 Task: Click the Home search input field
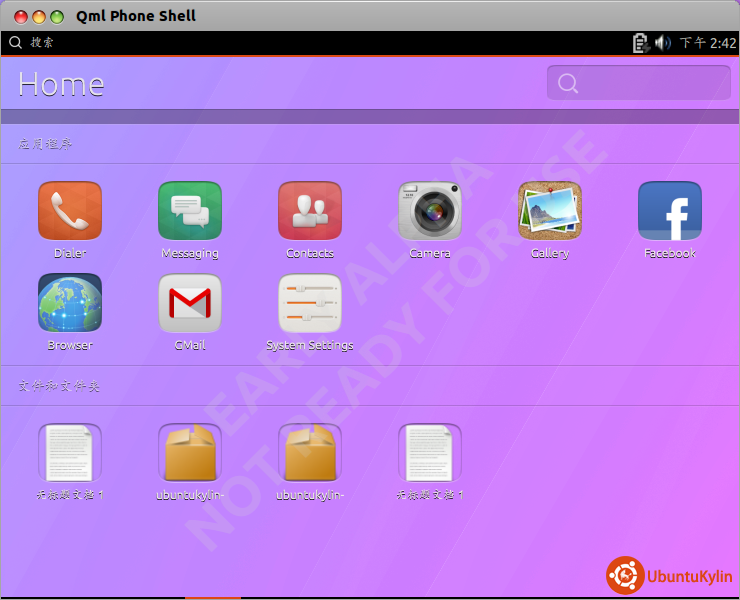click(639, 83)
